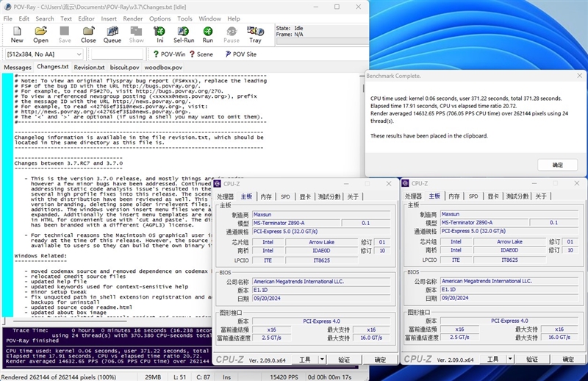Open the File menu

[x=8, y=18]
